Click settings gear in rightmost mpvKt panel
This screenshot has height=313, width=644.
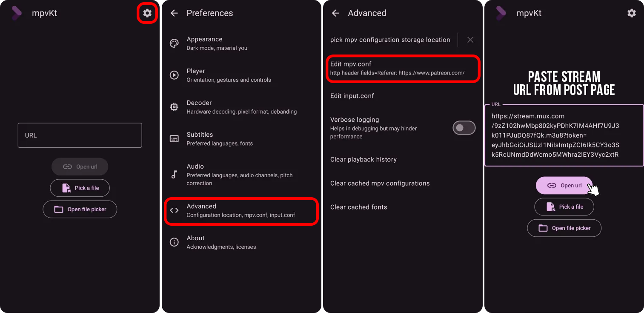pyautogui.click(x=632, y=13)
